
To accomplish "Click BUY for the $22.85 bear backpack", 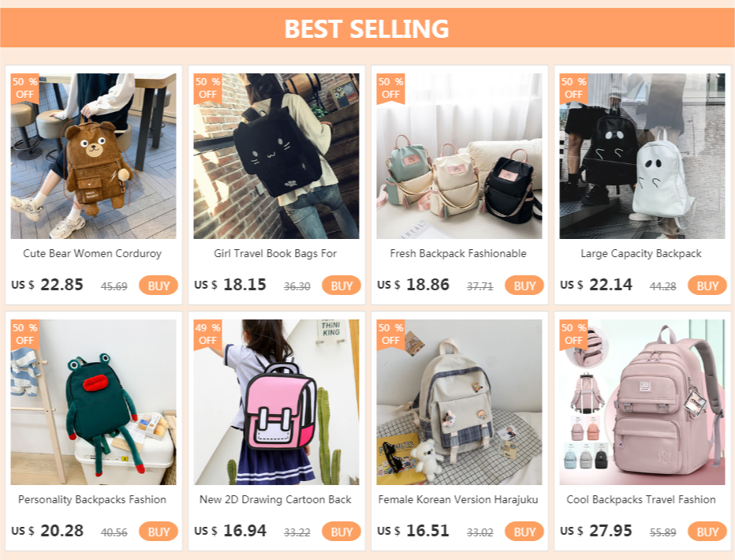I will coord(159,286).
